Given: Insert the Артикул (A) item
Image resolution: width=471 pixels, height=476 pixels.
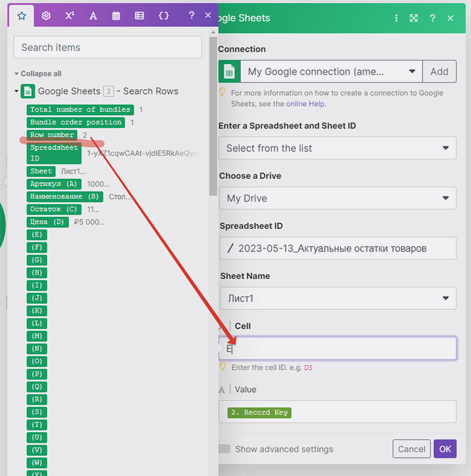Looking at the screenshot, I should [54, 184].
